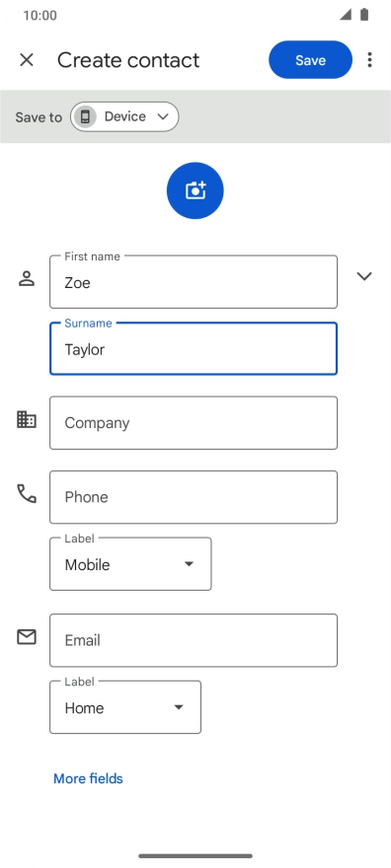Save the new contact
Image resolution: width=391 pixels, height=868 pixels.
[x=310, y=60]
